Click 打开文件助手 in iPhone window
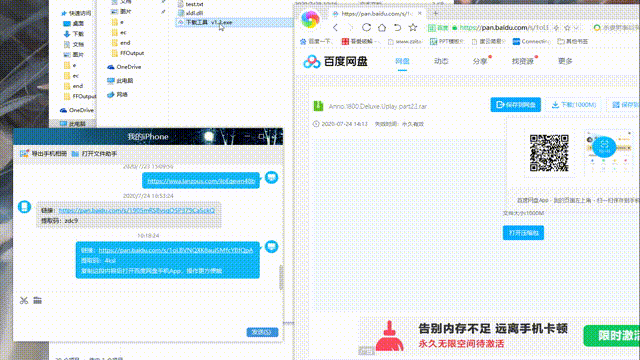640x360 pixels. click(95, 153)
